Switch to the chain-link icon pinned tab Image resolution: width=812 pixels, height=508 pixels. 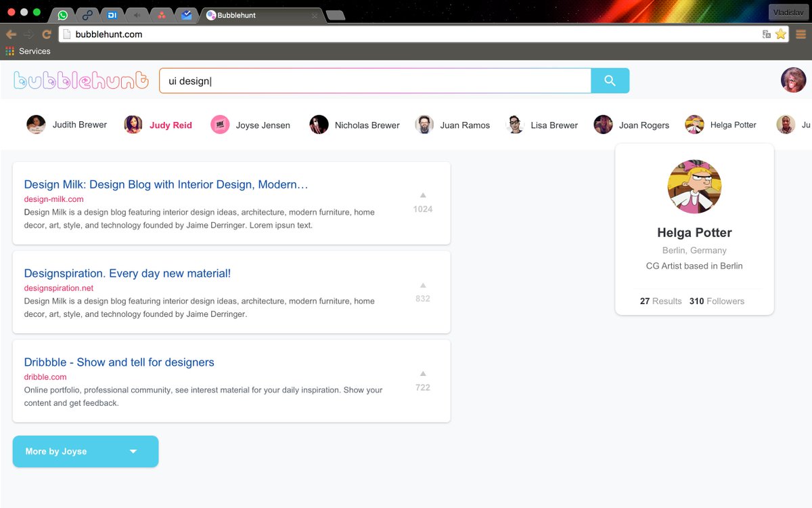(x=88, y=15)
